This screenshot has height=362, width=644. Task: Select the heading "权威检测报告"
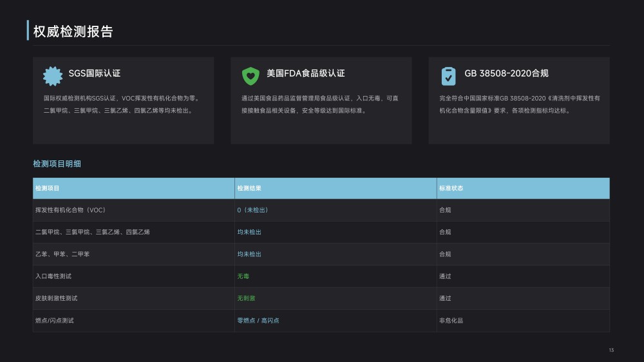pyautogui.click(x=73, y=31)
